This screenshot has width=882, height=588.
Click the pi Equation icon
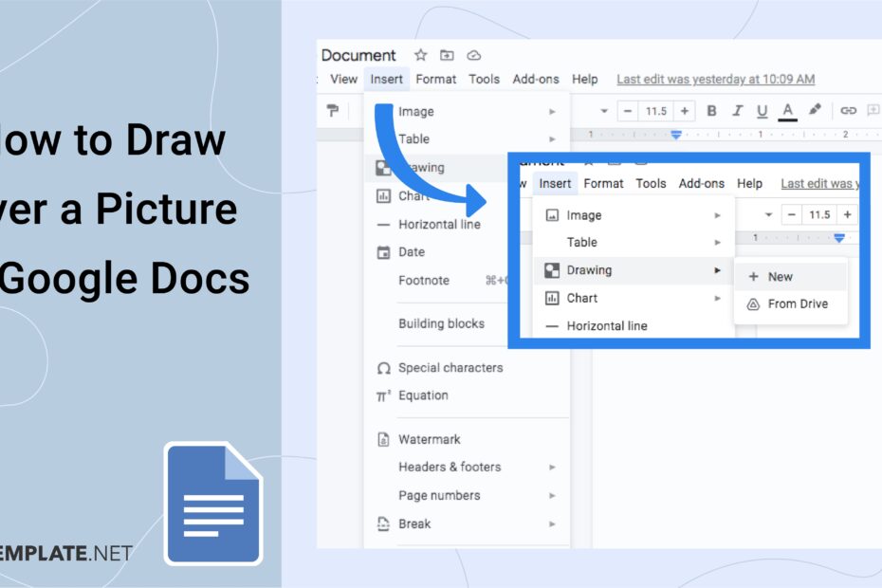click(384, 396)
